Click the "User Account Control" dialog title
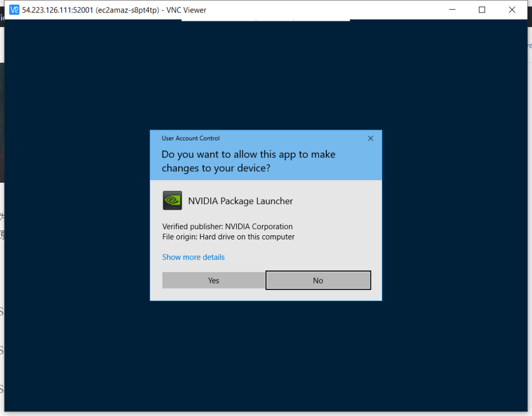The height and width of the screenshot is (416, 532). click(x=191, y=139)
